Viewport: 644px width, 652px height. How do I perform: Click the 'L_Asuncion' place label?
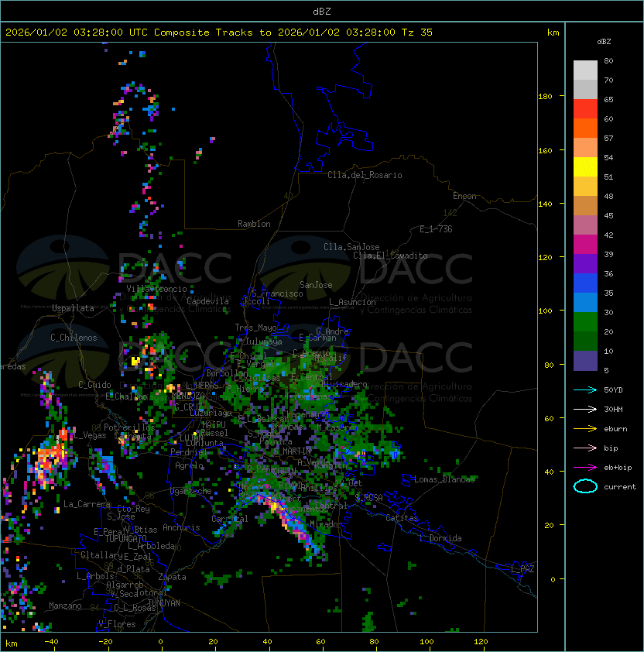352,302
